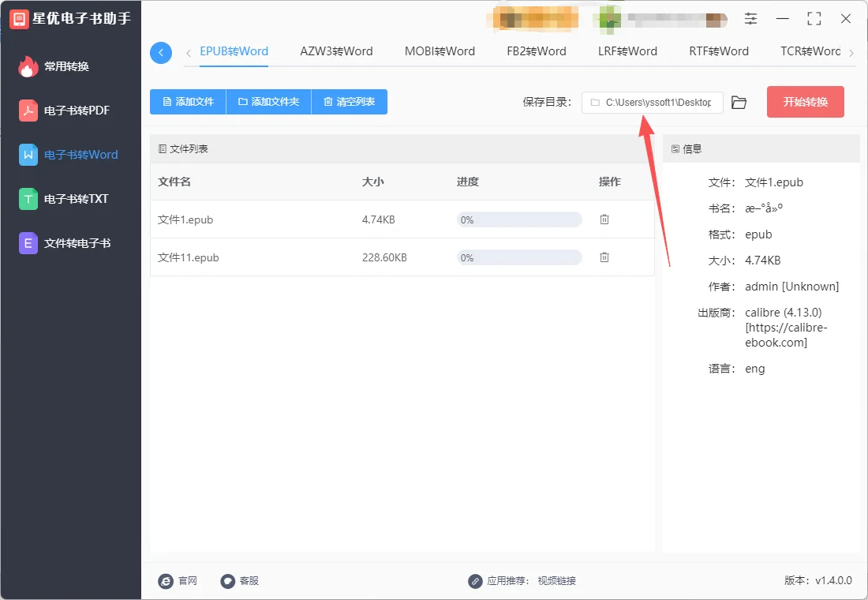
Task: Click the 4.74KB size cell in the list
Action: coord(379,220)
